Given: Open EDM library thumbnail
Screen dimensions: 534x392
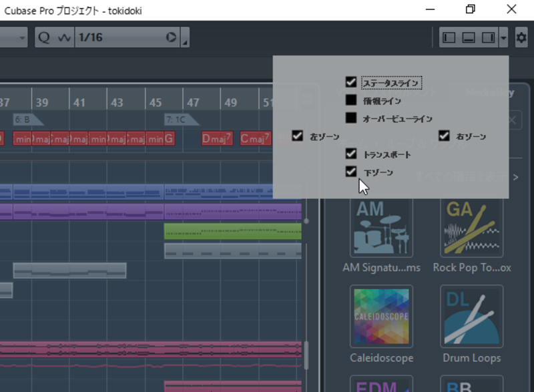Looking at the screenshot, I should tap(381, 384).
